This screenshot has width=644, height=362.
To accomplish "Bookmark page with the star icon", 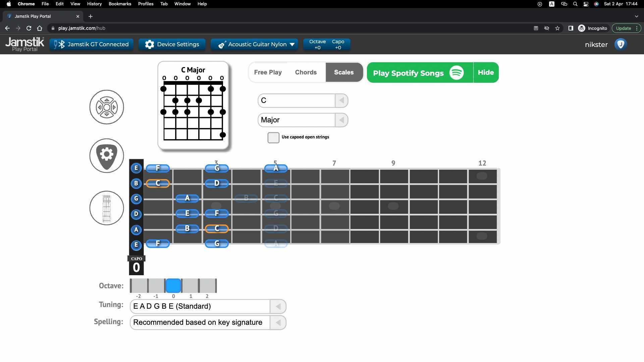I will click(x=557, y=28).
